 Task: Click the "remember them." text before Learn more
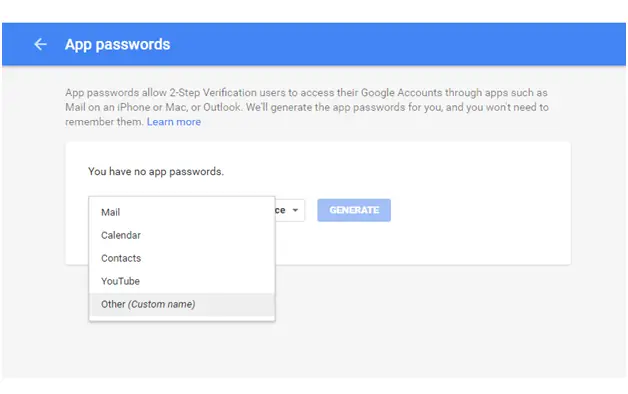pos(105,122)
